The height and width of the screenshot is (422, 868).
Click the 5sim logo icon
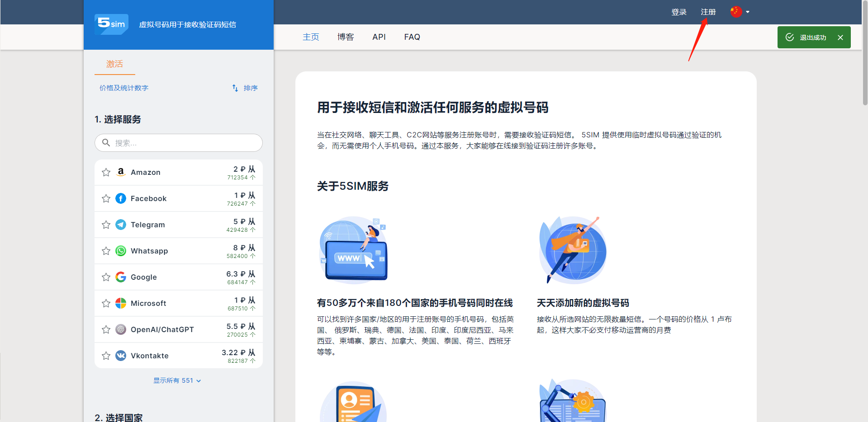pyautogui.click(x=111, y=24)
